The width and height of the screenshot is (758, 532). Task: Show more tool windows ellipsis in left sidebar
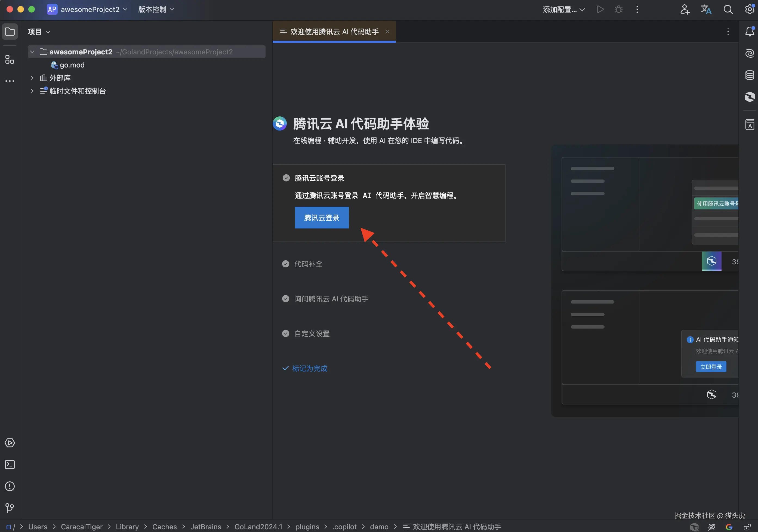10,81
